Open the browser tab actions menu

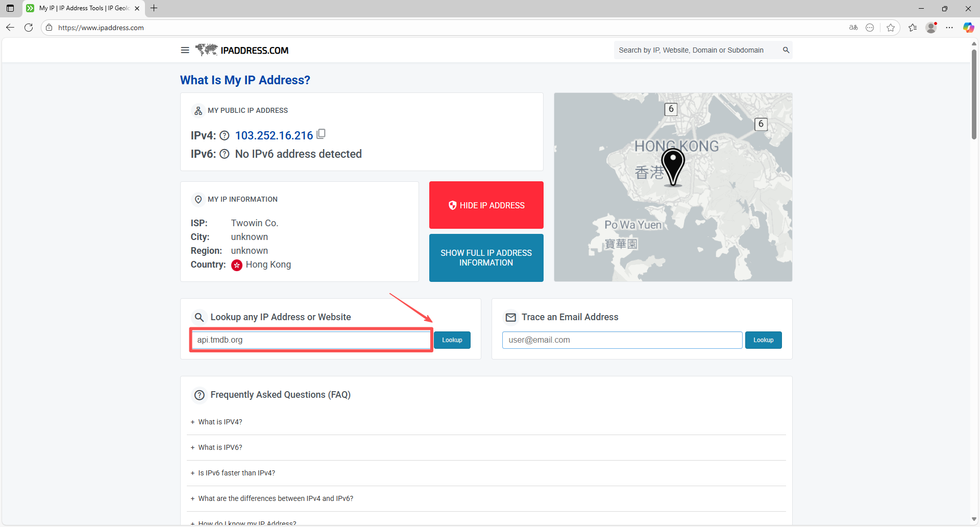10,8
